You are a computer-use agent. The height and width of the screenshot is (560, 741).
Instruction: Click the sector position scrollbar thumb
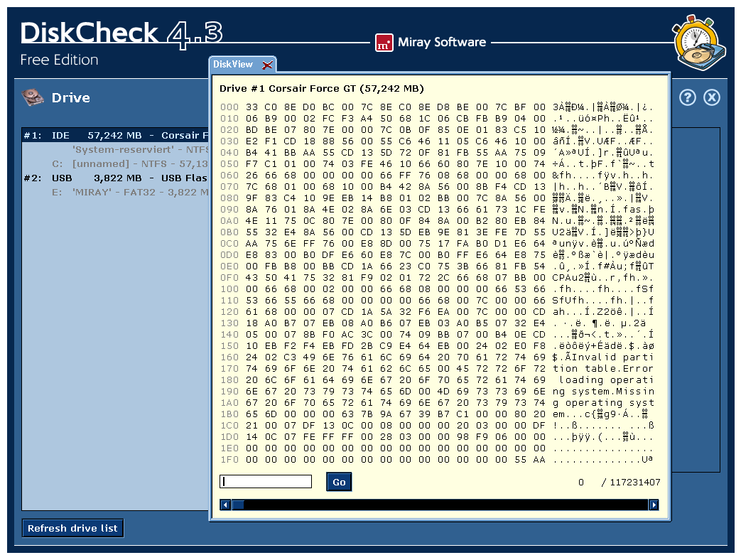click(x=238, y=505)
